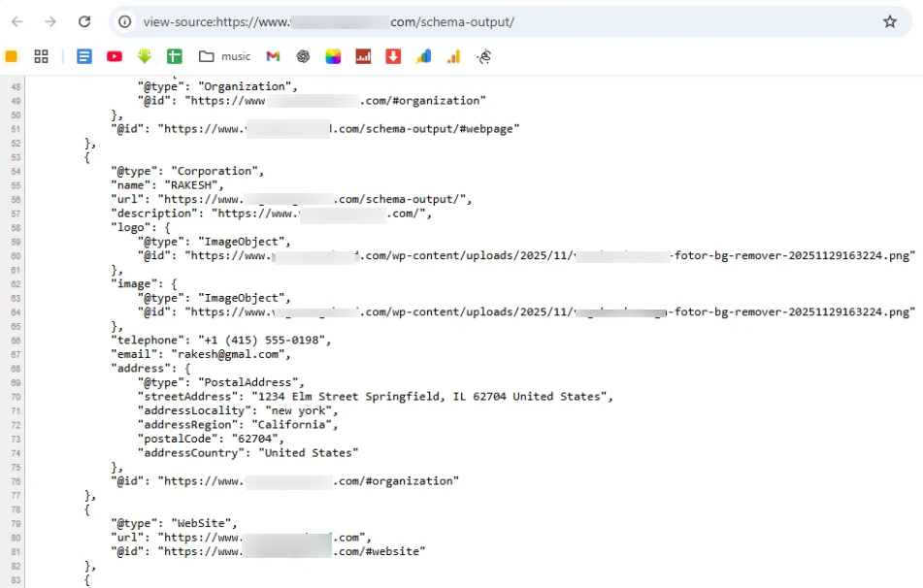The width and height of the screenshot is (923, 588).
Task: Open the Google Sheets bookmark
Action: pyautogui.click(x=175, y=56)
